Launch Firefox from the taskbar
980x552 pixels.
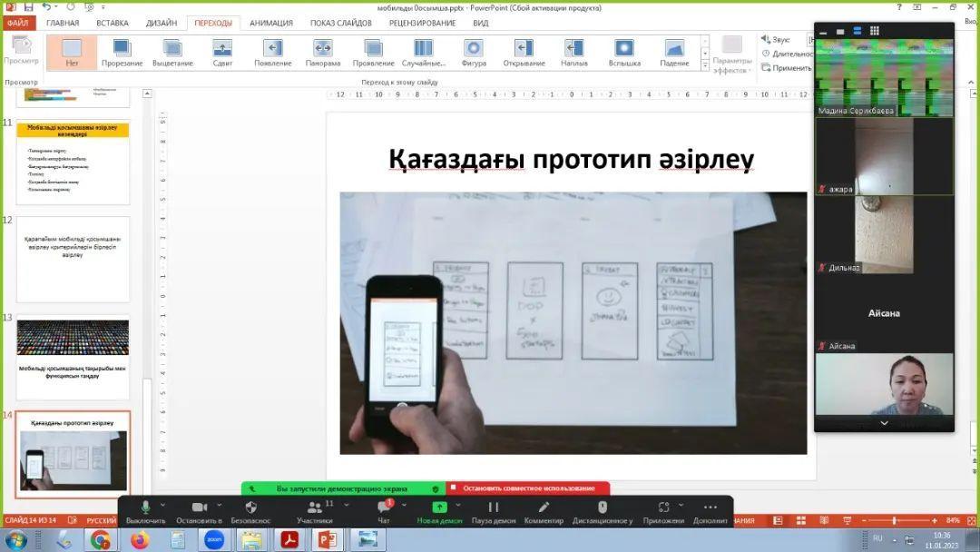pyautogui.click(x=140, y=539)
